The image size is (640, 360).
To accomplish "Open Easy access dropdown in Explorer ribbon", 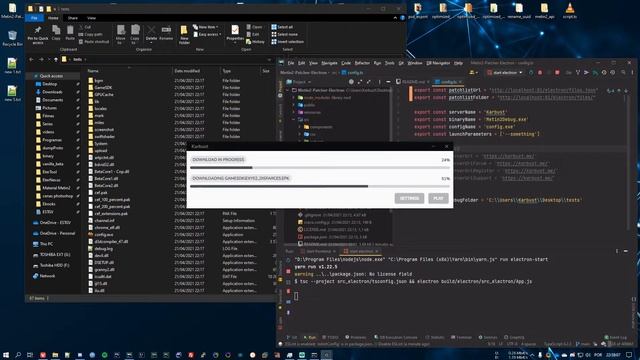I will click(x=207, y=35).
